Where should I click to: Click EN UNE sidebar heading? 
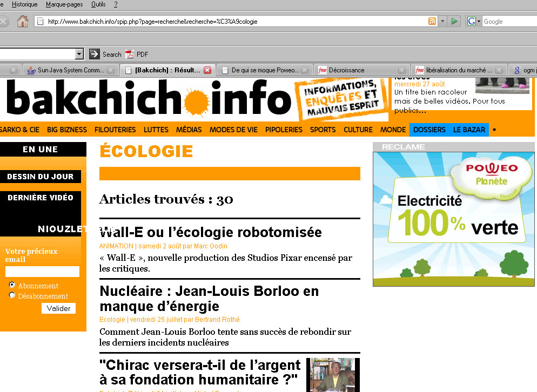pos(41,149)
